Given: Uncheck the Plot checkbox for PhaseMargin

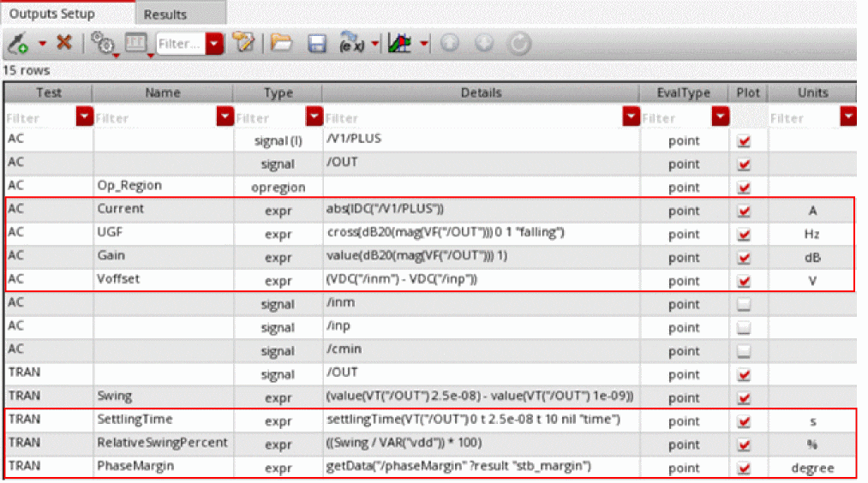Looking at the screenshot, I should [744, 468].
